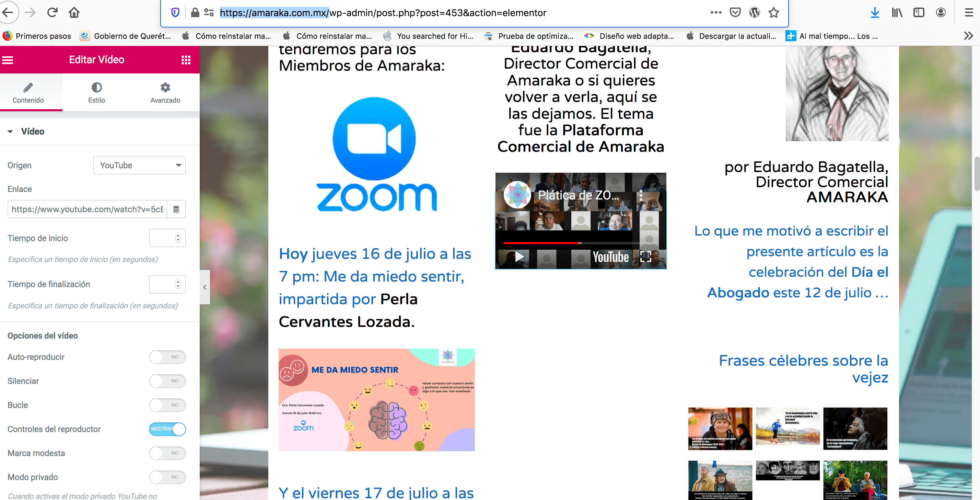
Task: Toggle the browser sidebar
Action: [918, 13]
